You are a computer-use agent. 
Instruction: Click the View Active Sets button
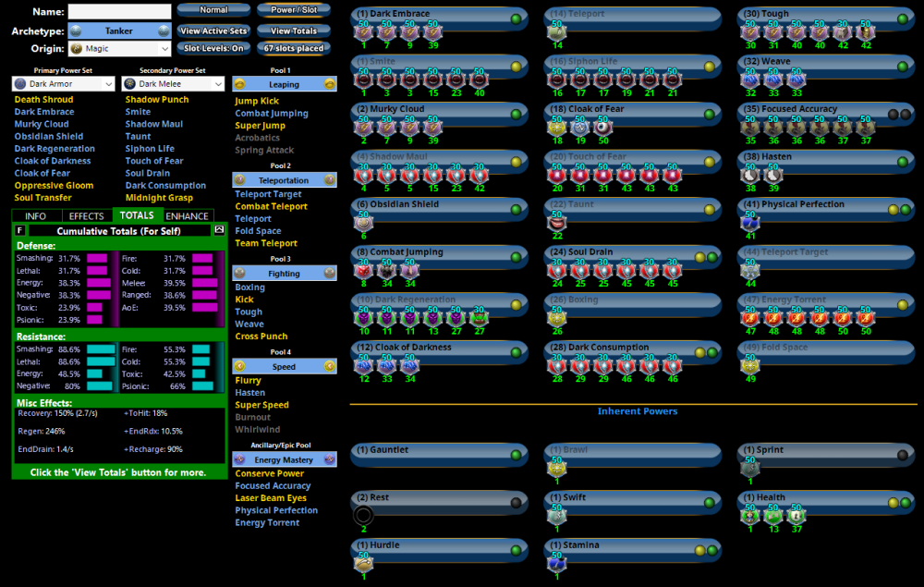coord(213,31)
